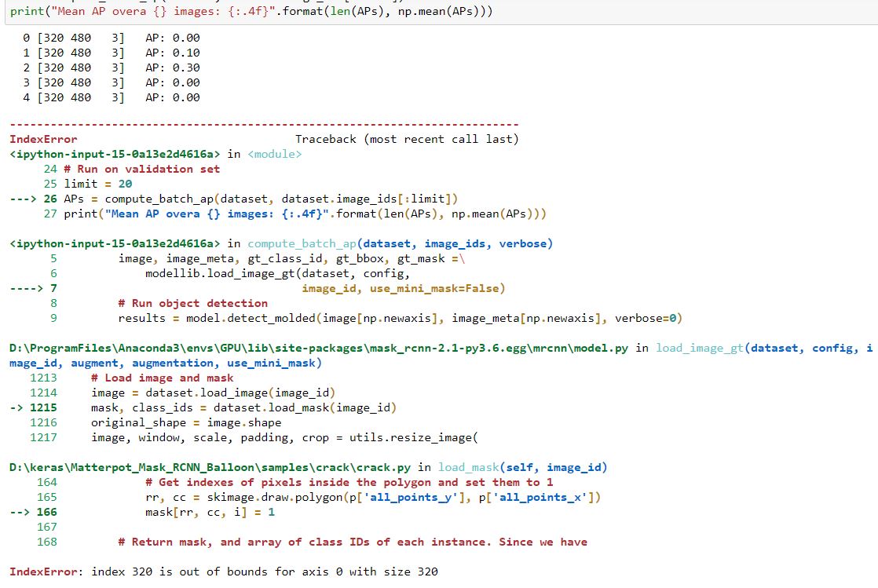
Task: Click the '# Run on validation set' comment
Action: tap(141, 169)
